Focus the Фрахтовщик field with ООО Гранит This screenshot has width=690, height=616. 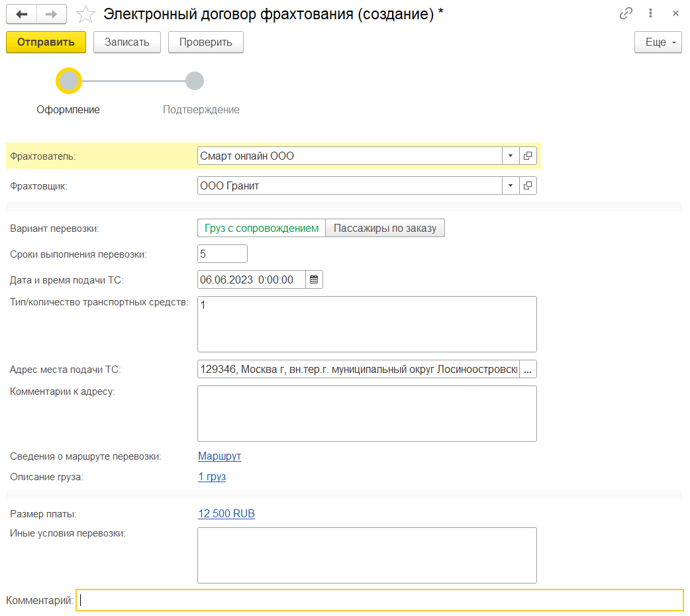pyautogui.click(x=350, y=186)
